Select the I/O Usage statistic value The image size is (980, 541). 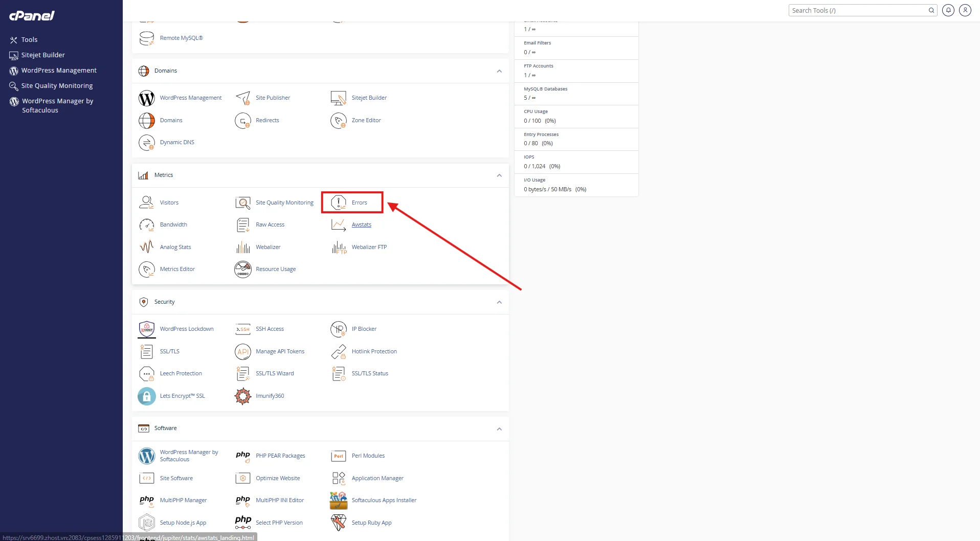click(555, 189)
